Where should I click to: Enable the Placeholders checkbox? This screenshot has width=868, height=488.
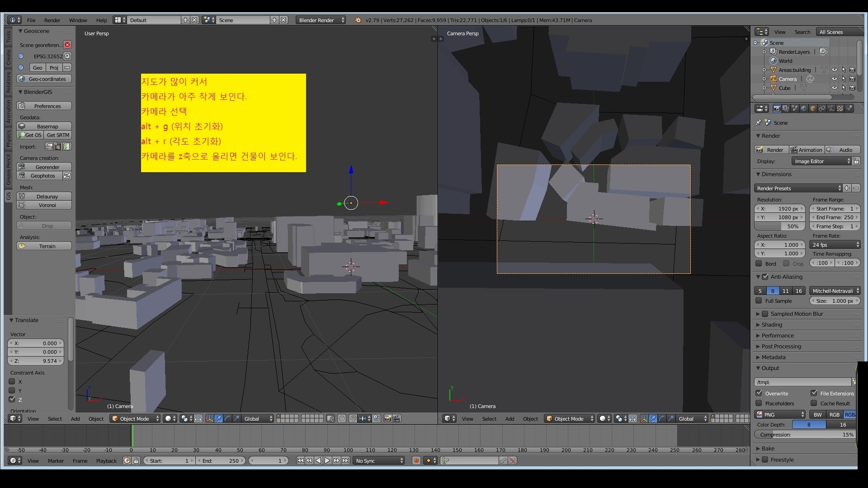(759, 403)
